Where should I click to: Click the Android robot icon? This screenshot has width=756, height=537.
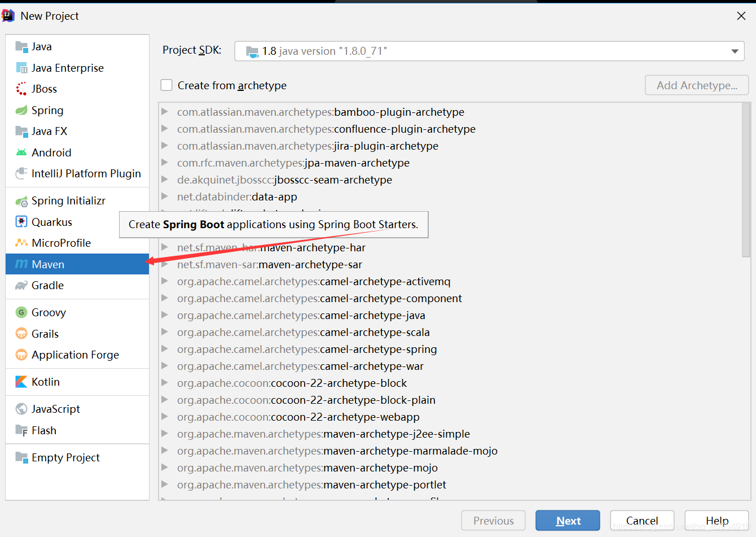[21, 153]
